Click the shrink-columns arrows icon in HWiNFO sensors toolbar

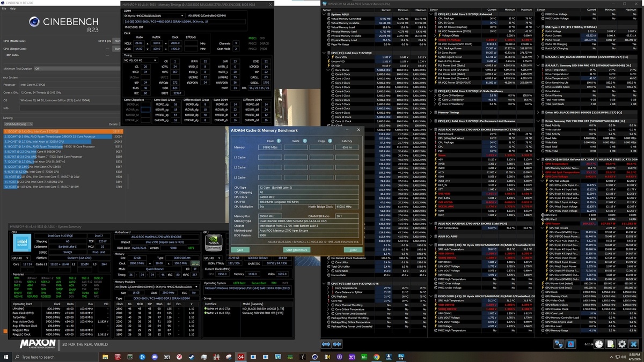pyautogui.click(x=337, y=344)
